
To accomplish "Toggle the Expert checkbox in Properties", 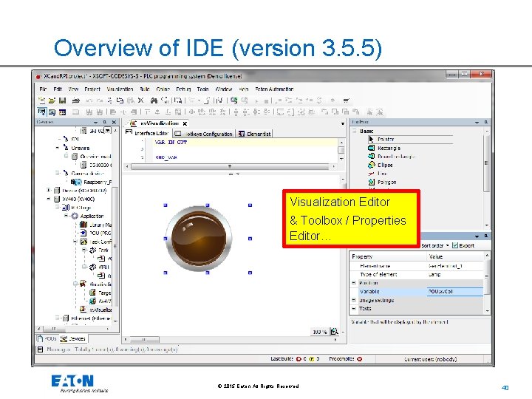I will 455,245.
